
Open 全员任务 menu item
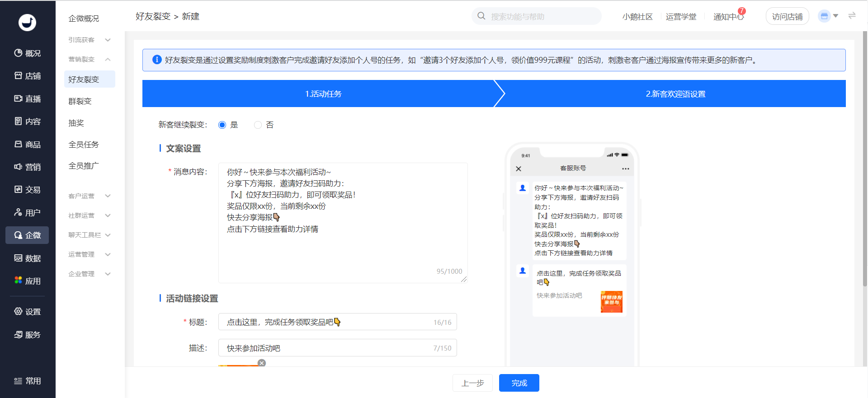[x=84, y=144]
